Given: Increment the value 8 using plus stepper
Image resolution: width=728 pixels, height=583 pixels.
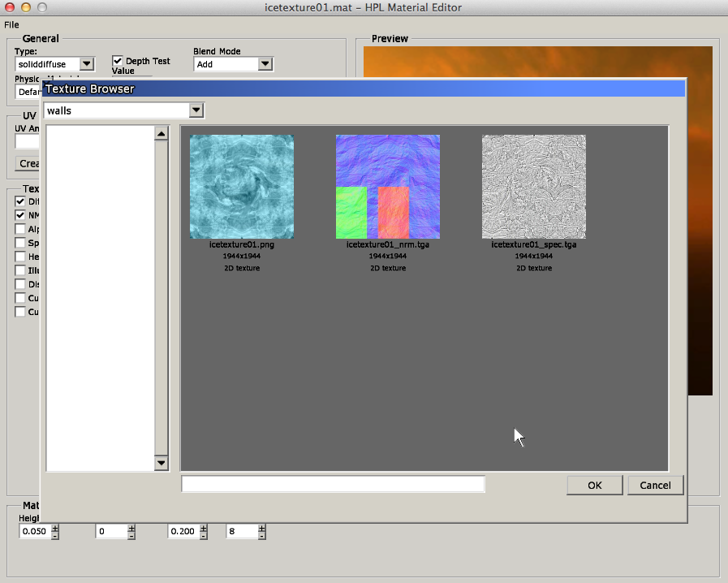Looking at the screenshot, I should (262, 527).
